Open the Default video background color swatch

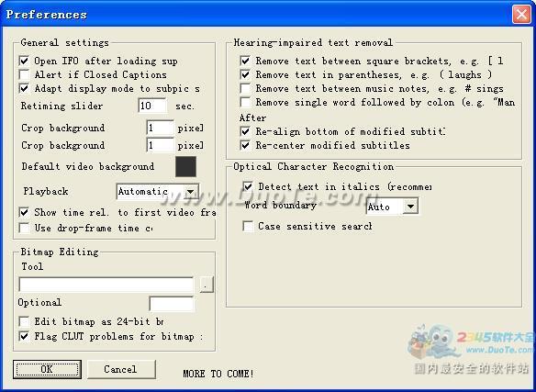[x=186, y=166]
